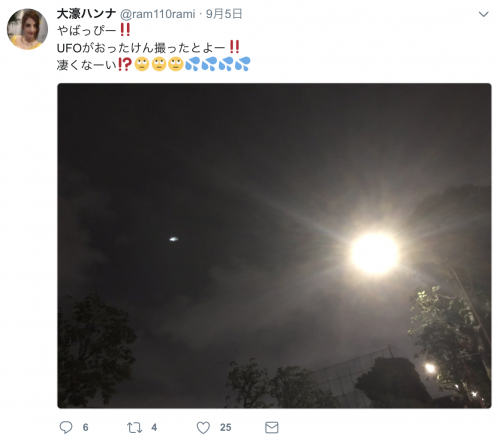
Task: Open 大濠ハンナ's profile avatar picture
Action: pyautogui.click(x=27, y=29)
